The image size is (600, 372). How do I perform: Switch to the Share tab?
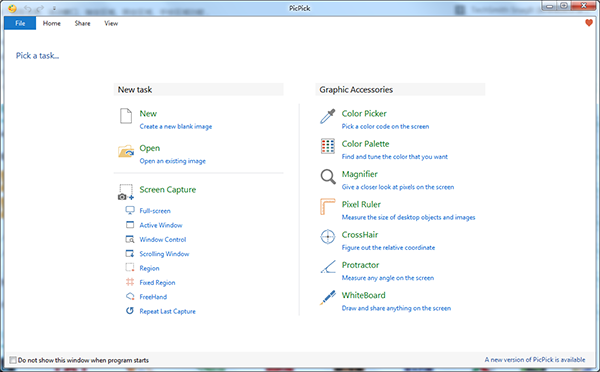[82, 23]
